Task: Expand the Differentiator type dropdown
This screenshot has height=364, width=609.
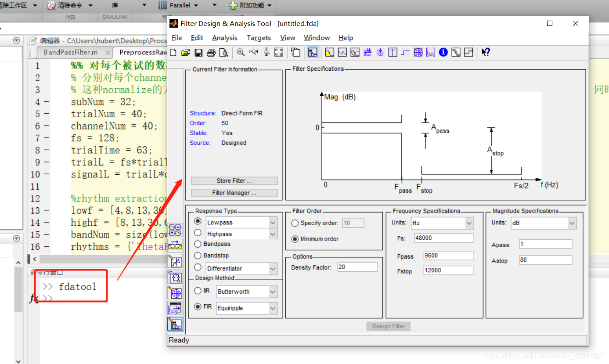Action: click(x=273, y=269)
